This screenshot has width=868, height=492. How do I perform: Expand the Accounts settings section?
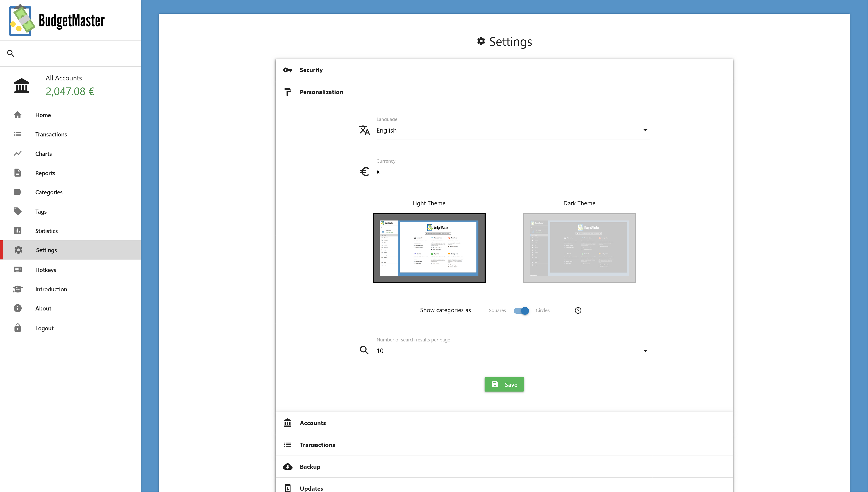[504, 423]
